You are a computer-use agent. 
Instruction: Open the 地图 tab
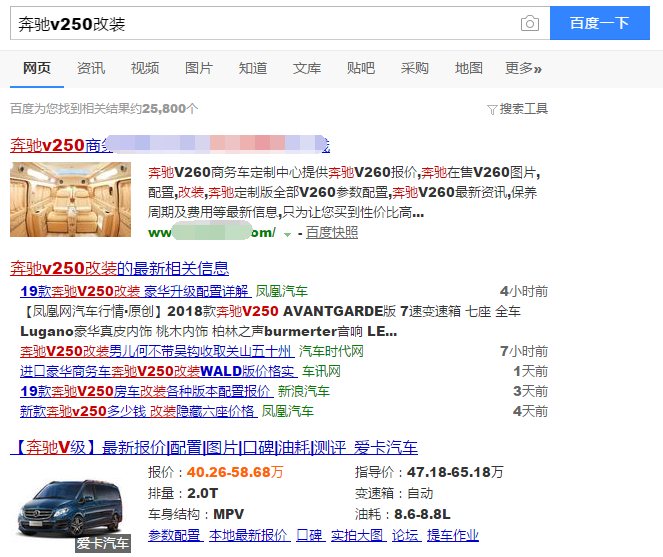[x=469, y=68]
